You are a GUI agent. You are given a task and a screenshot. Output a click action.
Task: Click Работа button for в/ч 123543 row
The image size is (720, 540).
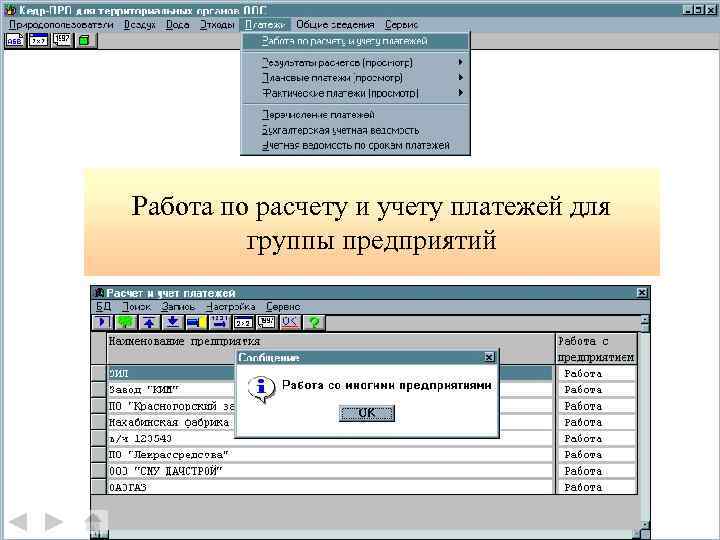[596, 439]
